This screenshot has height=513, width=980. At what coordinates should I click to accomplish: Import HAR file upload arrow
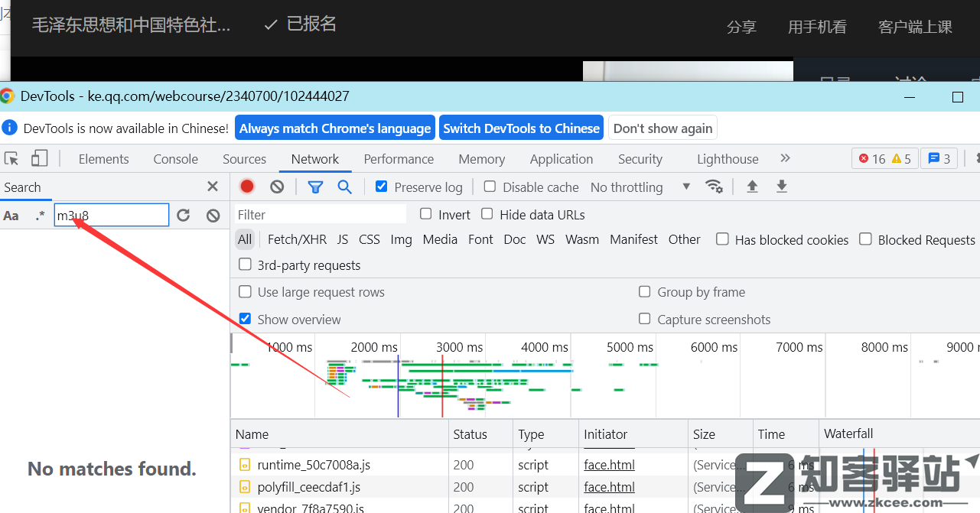point(752,187)
